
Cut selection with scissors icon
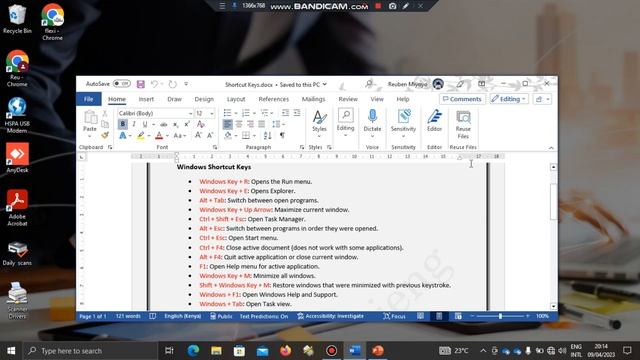[x=105, y=113]
